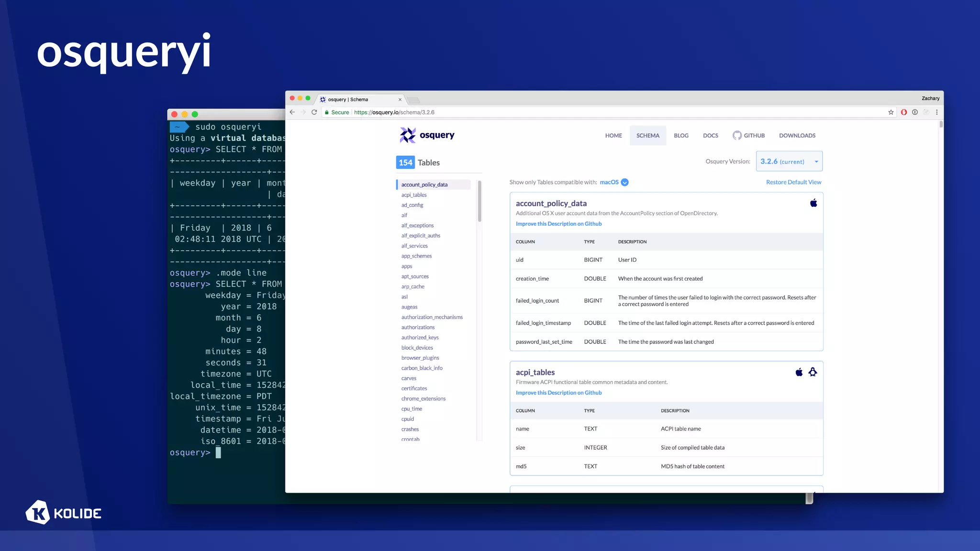Open the BLOG nav item
This screenshot has width=980, height=551.
[x=681, y=136]
